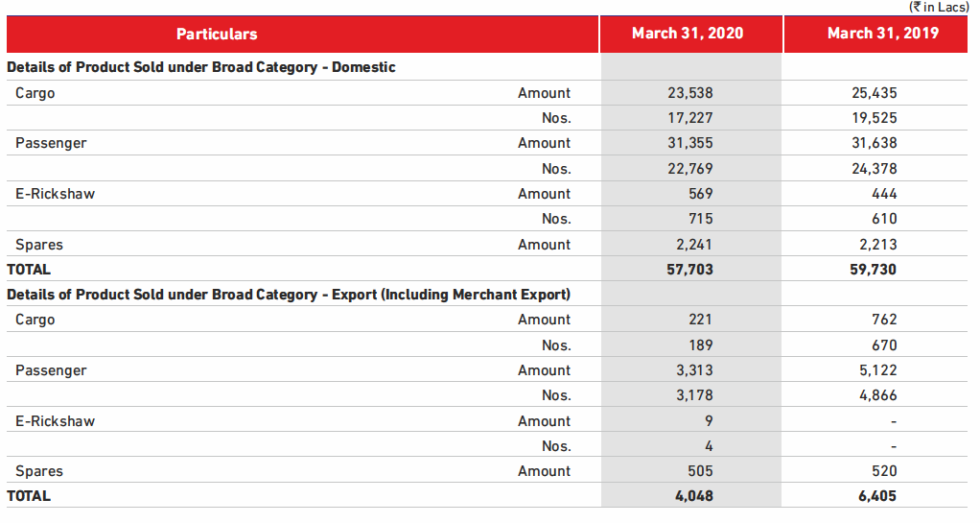Click the Particulars column header
Viewport: 980px width, 523px height.
[x=217, y=35]
